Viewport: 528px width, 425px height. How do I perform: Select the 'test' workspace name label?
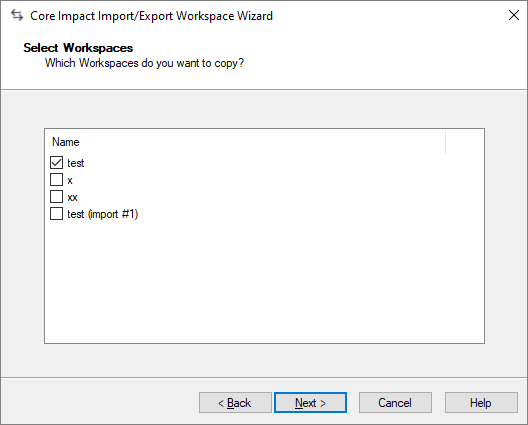[x=75, y=163]
